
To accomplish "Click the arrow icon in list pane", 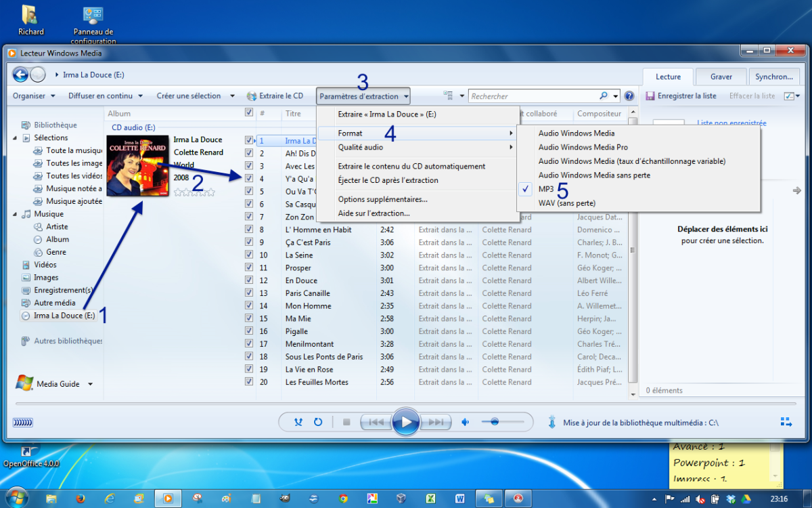I will 796,191.
